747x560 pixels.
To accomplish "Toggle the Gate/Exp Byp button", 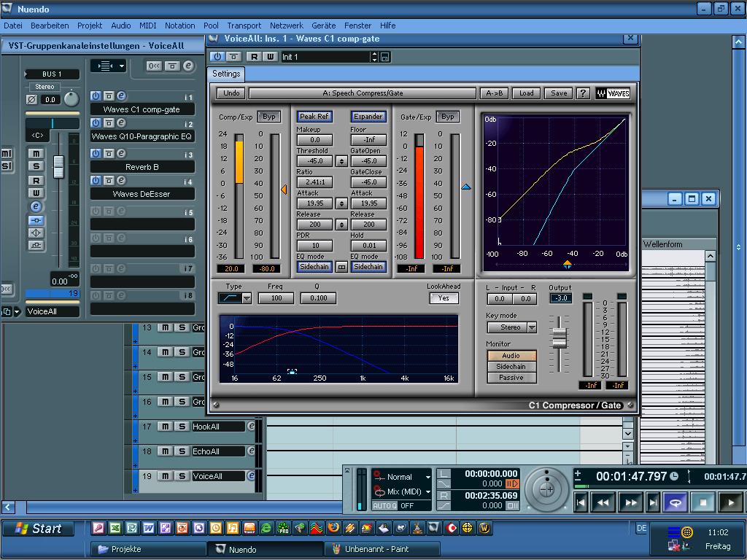I will click(448, 117).
